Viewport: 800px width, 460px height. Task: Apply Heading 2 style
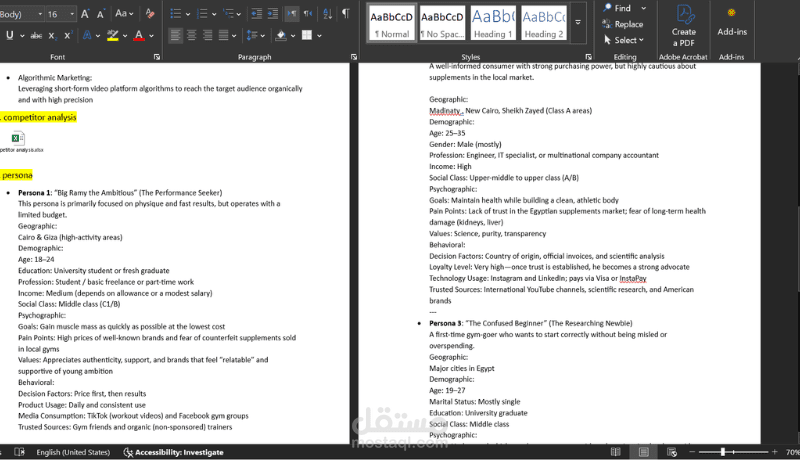[544, 22]
